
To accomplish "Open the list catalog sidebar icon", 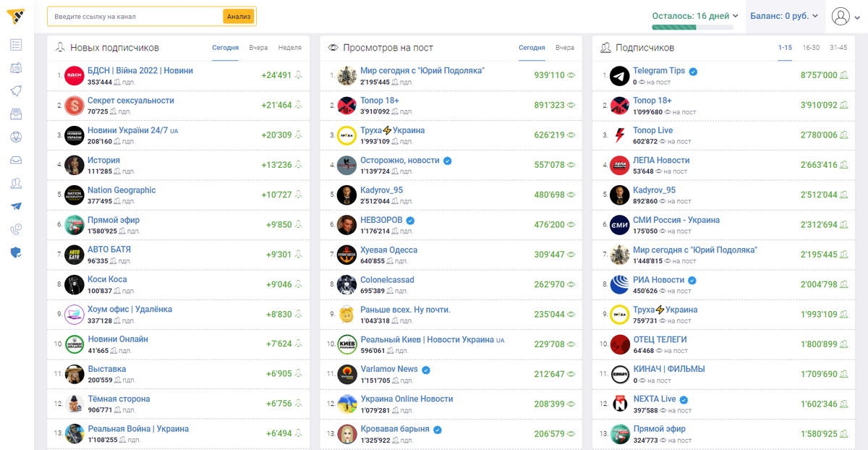I will [16, 45].
